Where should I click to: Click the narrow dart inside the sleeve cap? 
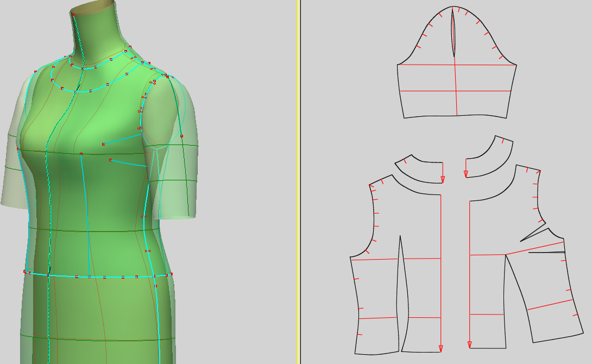[x=454, y=33]
